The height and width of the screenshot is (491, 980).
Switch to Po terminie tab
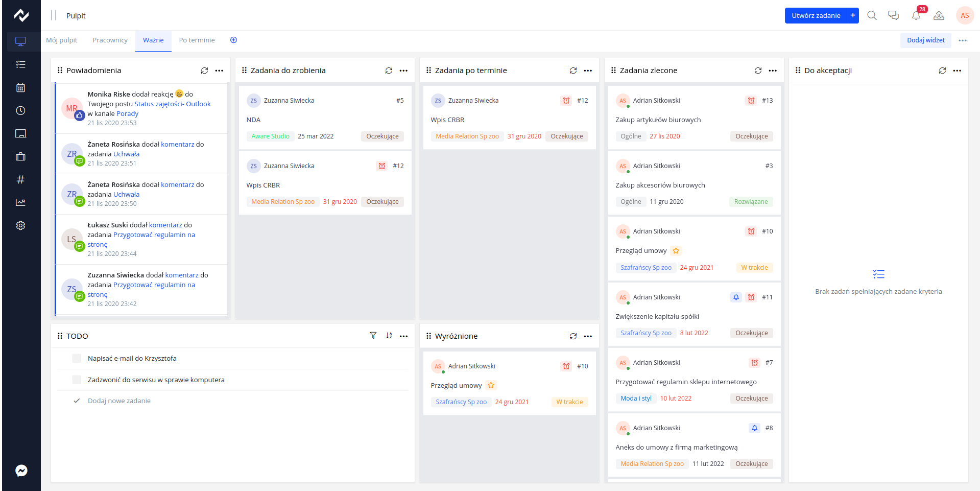tap(197, 40)
